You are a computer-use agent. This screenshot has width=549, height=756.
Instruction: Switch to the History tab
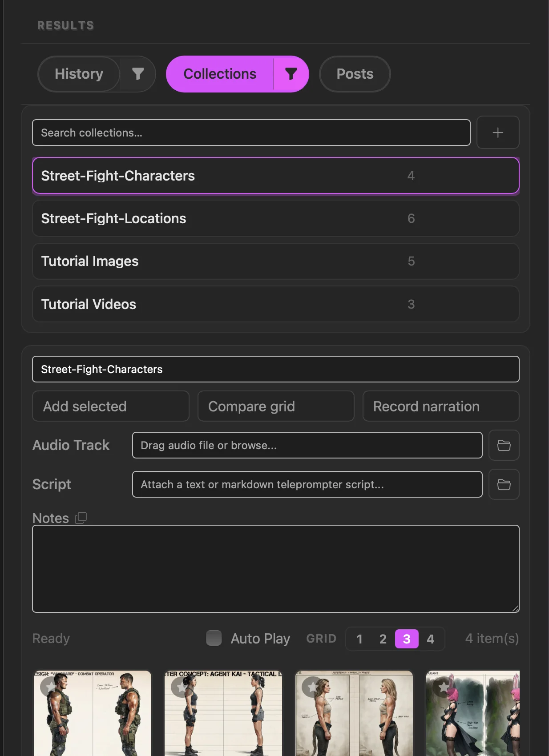[x=79, y=74]
